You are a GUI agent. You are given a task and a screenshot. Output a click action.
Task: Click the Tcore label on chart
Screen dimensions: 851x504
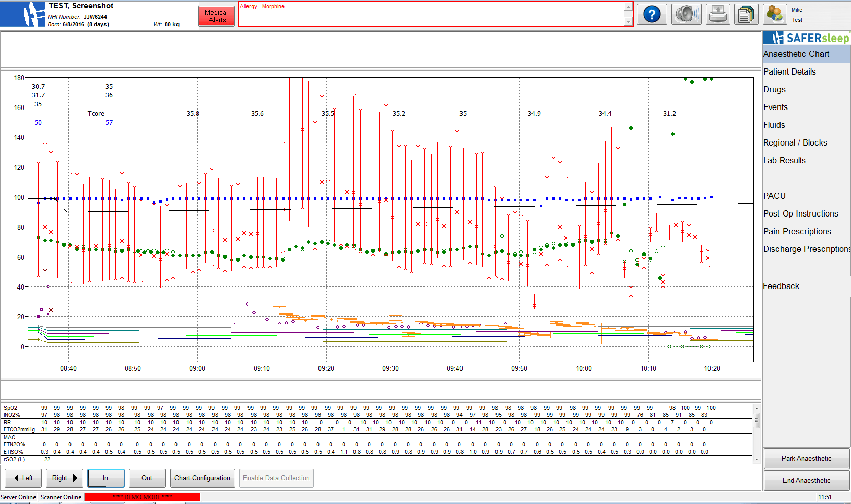(x=96, y=114)
